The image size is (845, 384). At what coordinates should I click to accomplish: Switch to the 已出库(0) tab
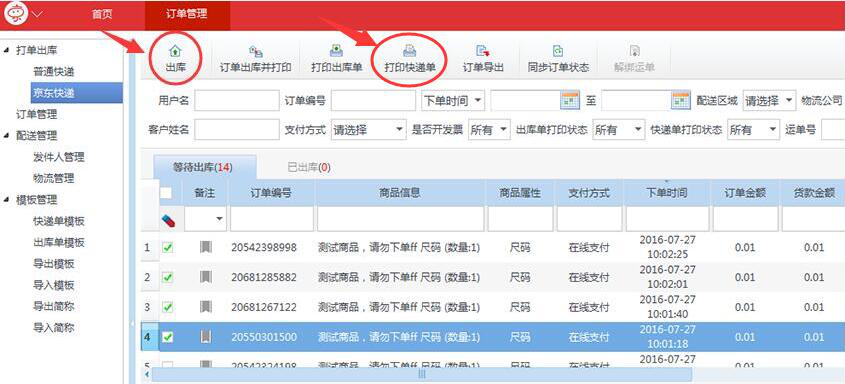point(309,167)
